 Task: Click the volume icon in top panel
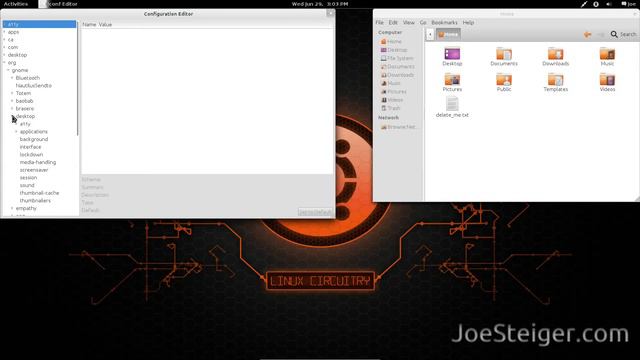[x=609, y=4]
